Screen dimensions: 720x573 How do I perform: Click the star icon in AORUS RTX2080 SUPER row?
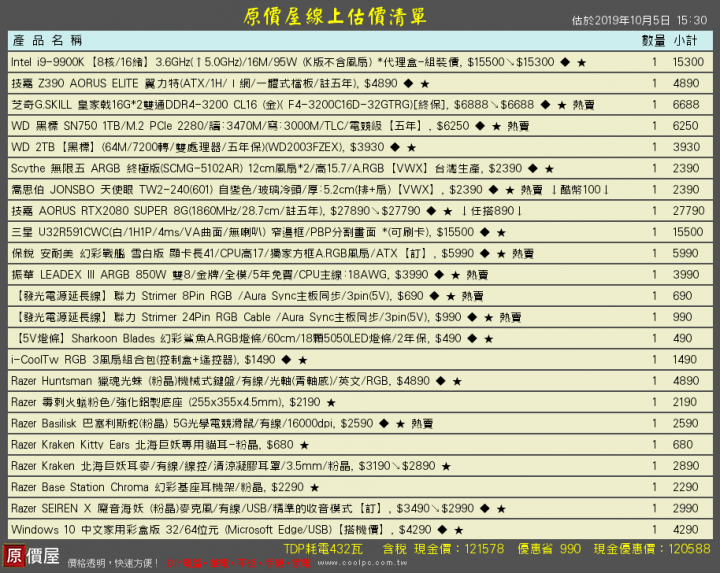(448, 211)
